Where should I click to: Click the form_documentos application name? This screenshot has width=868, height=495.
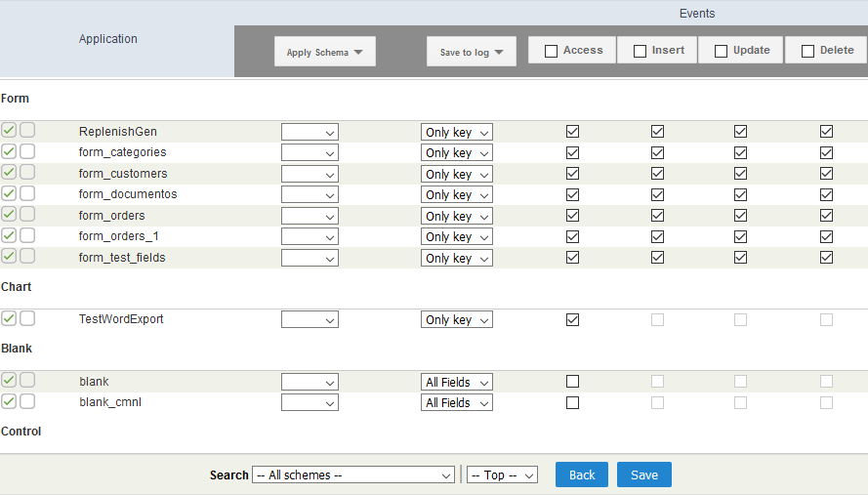(128, 194)
